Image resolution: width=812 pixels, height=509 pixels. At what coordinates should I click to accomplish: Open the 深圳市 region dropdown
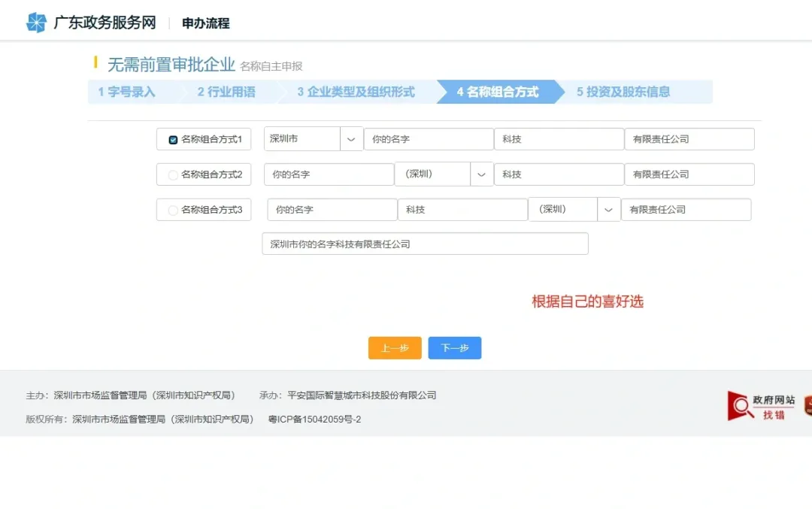point(351,139)
